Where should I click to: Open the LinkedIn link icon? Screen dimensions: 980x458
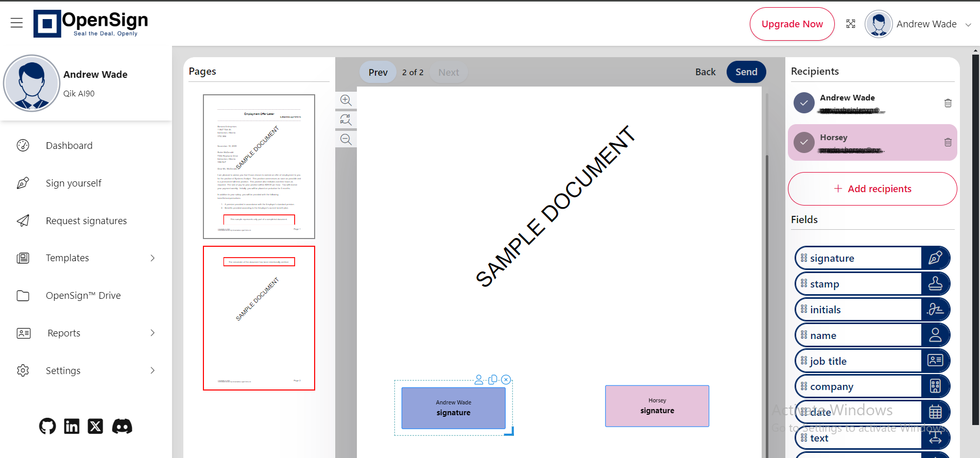(x=72, y=426)
